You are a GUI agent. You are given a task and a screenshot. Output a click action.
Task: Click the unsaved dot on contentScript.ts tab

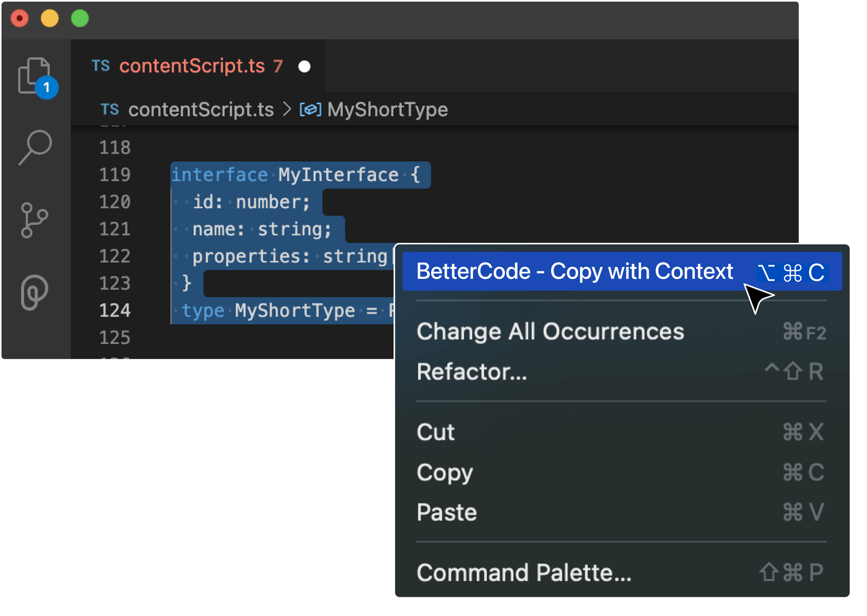pyautogui.click(x=304, y=66)
